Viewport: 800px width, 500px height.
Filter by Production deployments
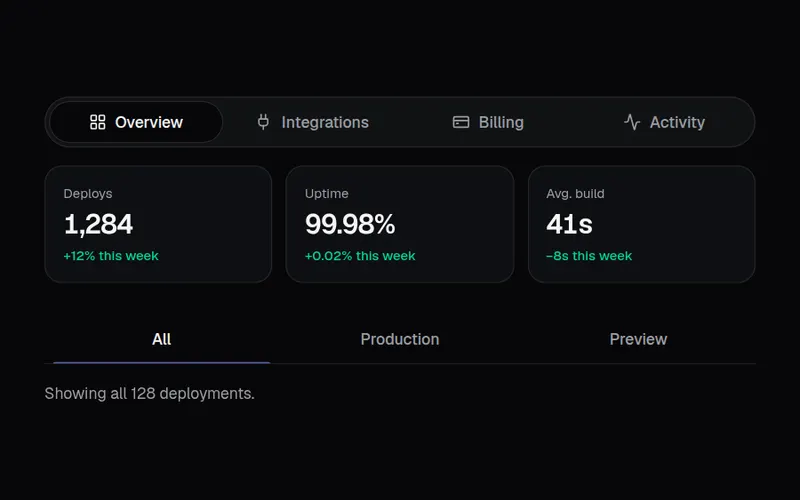[x=399, y=339]
